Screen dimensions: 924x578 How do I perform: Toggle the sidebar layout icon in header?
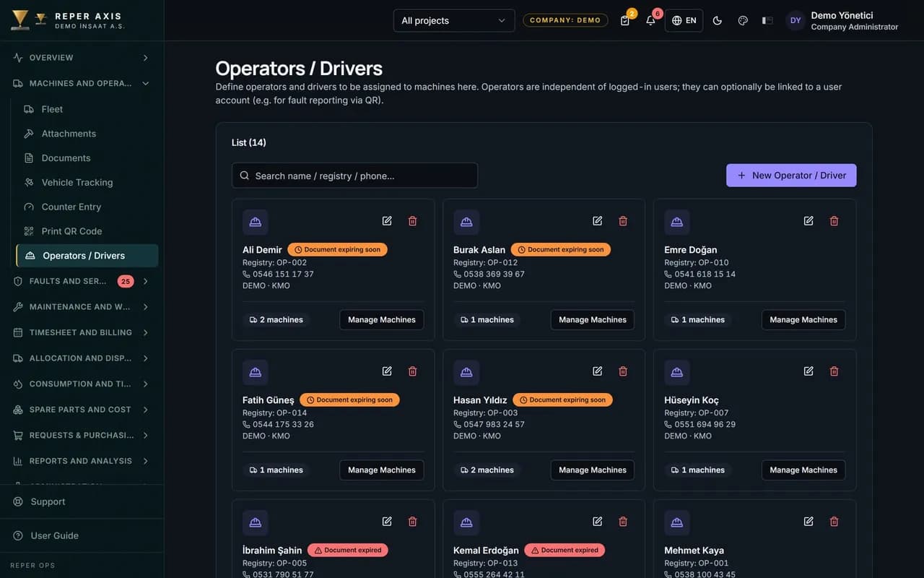(767, 20)
